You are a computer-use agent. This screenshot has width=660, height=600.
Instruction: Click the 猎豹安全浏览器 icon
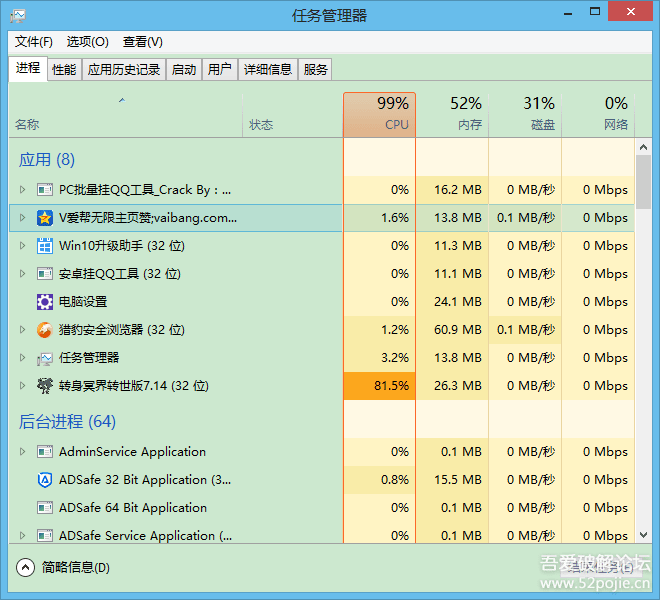(x=45, y=330)
